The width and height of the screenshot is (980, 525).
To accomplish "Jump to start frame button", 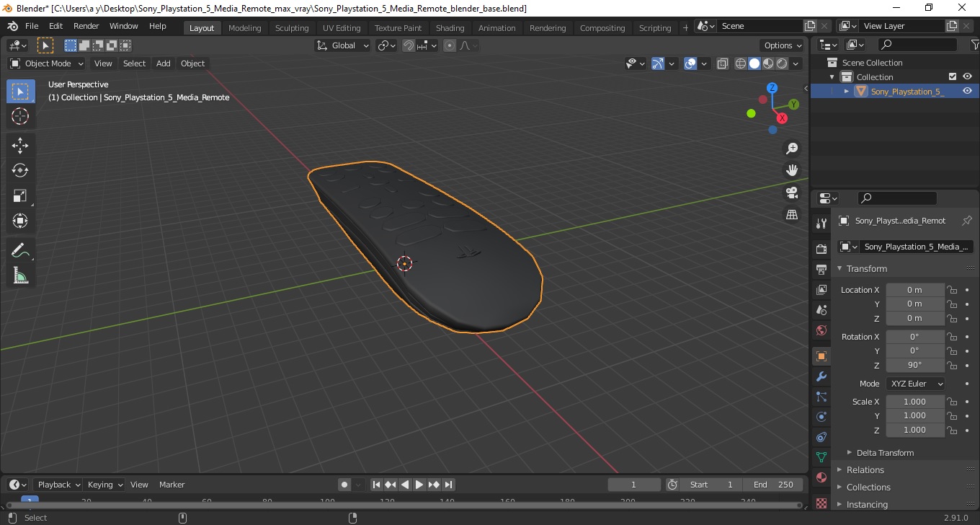I will [376, 485].
